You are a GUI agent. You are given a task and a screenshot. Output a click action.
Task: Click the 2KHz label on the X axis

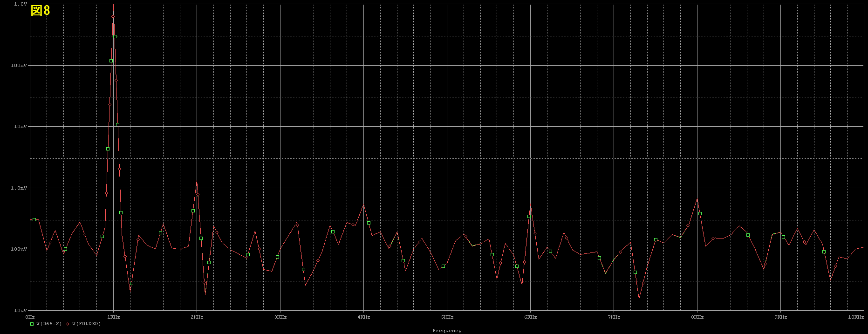click(197, 317)
